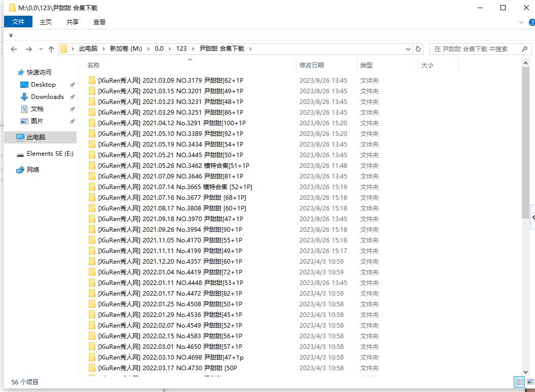Go back with the left arrow button
Image resolution: width=535 pixels, height=392 pixels.
click(x=14, y=49)
